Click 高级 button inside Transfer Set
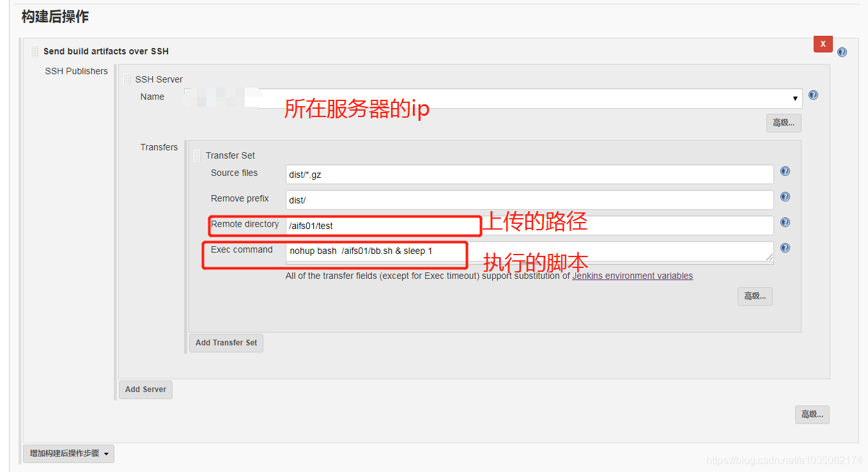The width and height of the screenshot is (868, 472). point(755,296)
